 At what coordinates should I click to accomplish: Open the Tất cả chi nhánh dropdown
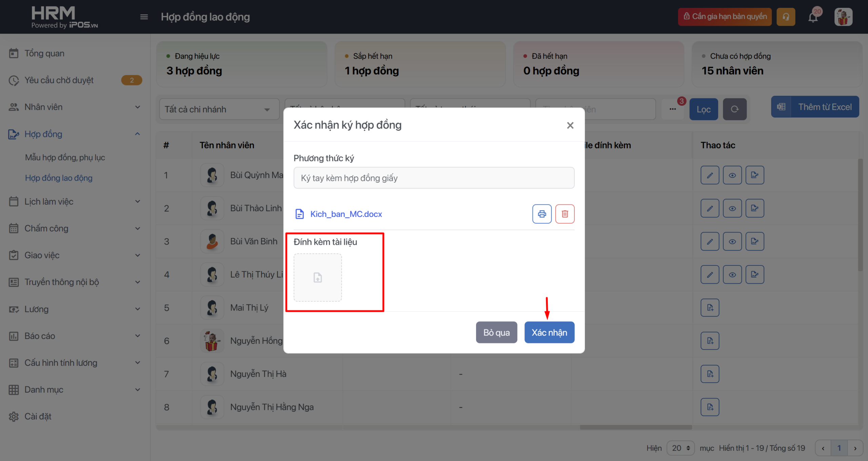tap(219, 109)
